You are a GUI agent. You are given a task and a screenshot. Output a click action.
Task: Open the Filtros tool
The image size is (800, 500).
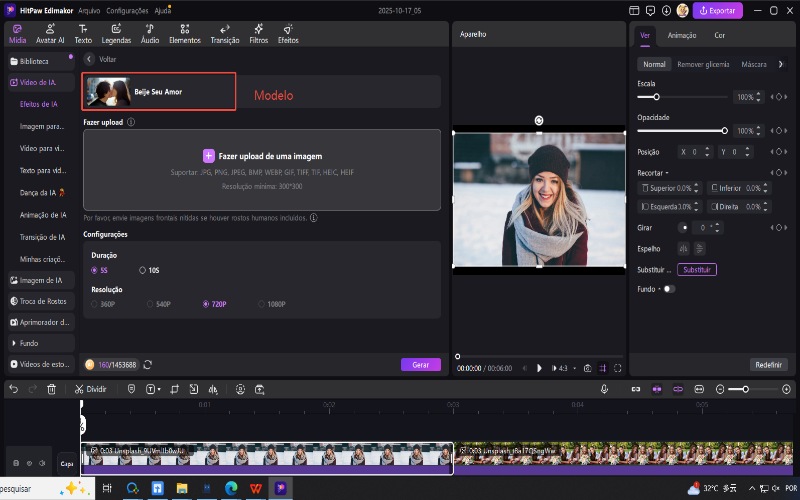pyautogui.click(x=259, y=34)
